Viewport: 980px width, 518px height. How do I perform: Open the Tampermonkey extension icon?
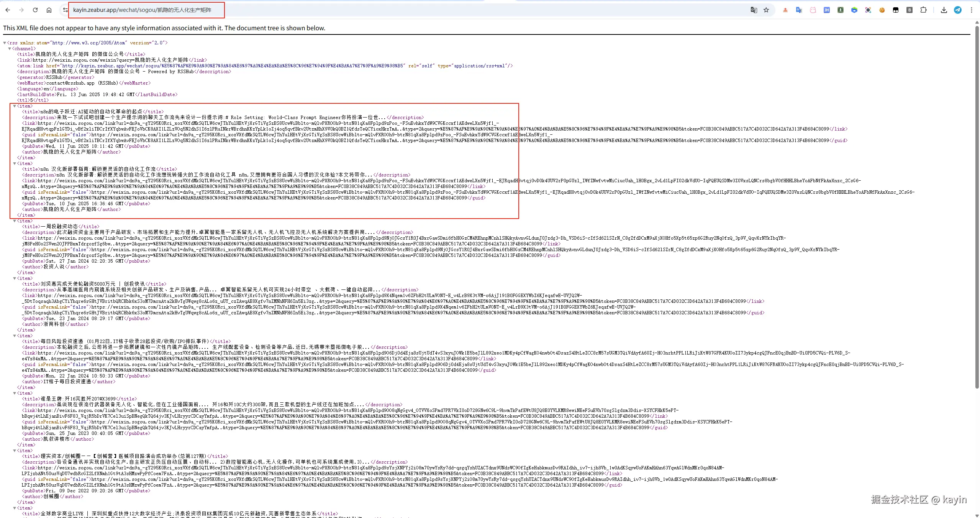896,10
